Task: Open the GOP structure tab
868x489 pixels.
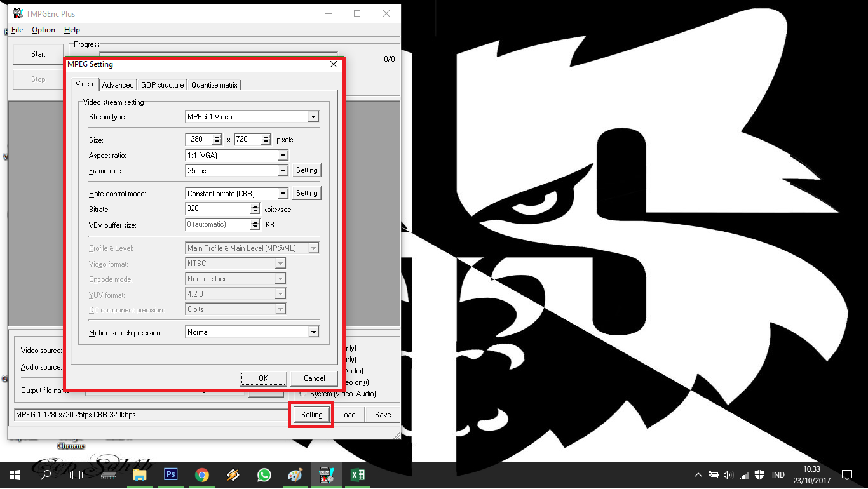Action: tap(163, 85)
